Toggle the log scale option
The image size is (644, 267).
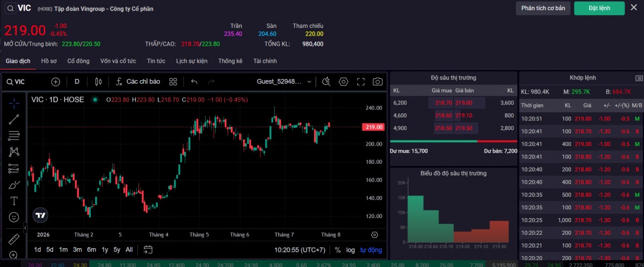pos(350,250)
